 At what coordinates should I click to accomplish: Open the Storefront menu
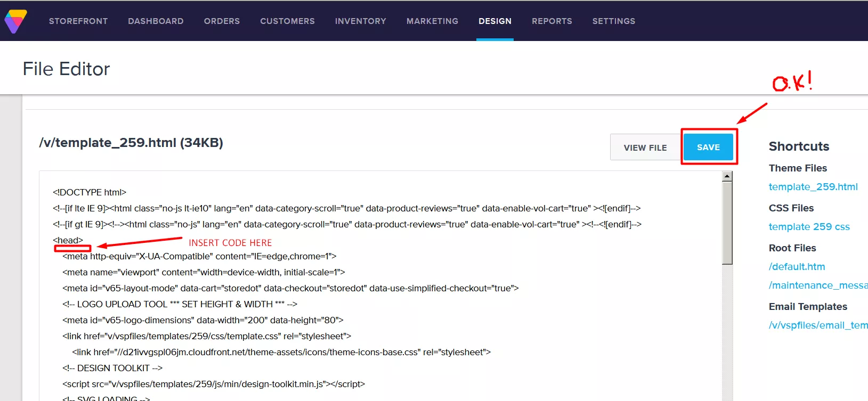click(x=78, y=21)
